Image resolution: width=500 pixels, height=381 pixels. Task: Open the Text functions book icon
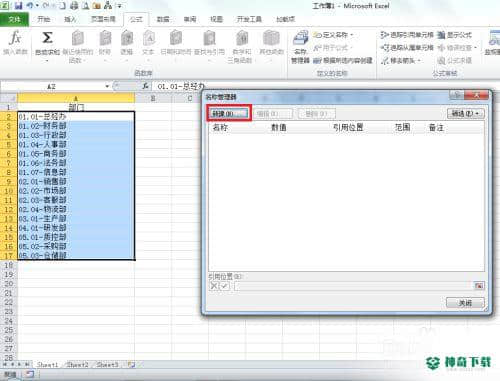[x=148, y=38]
